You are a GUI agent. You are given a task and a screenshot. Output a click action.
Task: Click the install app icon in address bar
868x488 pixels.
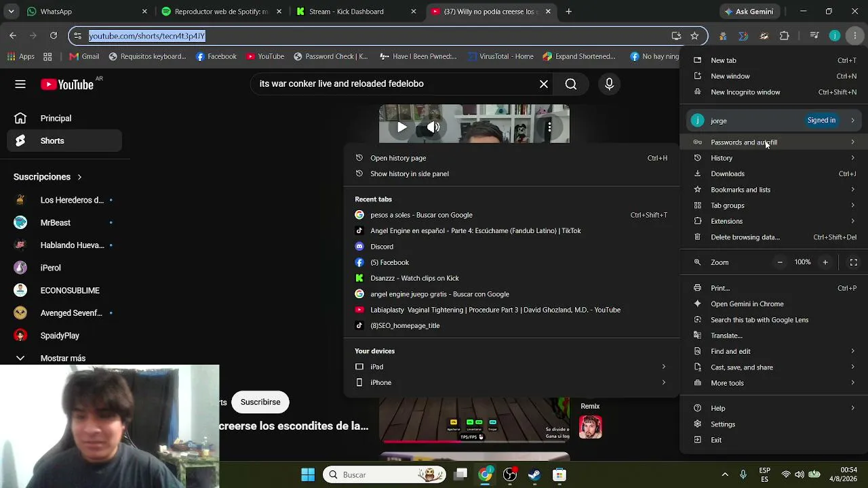pos(676,35)
